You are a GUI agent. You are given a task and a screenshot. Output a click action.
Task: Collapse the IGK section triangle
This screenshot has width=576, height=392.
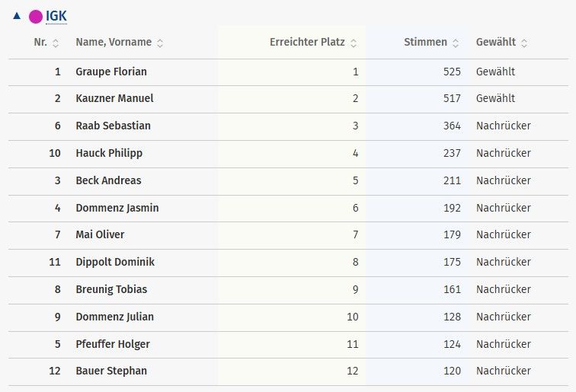click(x=17, y=16)
